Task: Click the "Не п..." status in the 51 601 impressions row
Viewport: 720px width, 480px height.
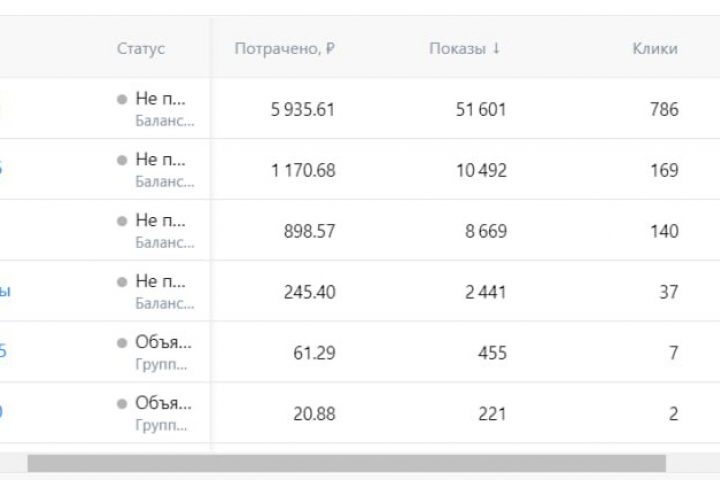Action: click(x=161, y=100)
